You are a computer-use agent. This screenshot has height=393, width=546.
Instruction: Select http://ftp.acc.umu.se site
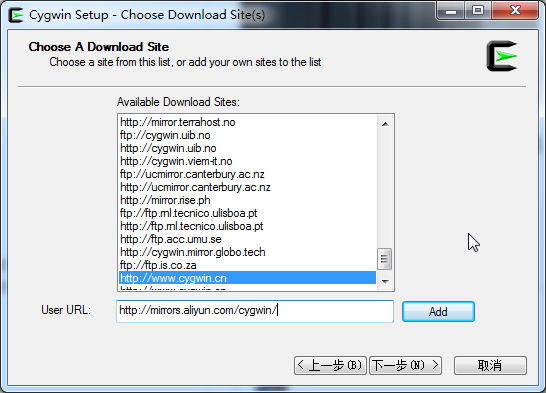[x=247, y=239]
